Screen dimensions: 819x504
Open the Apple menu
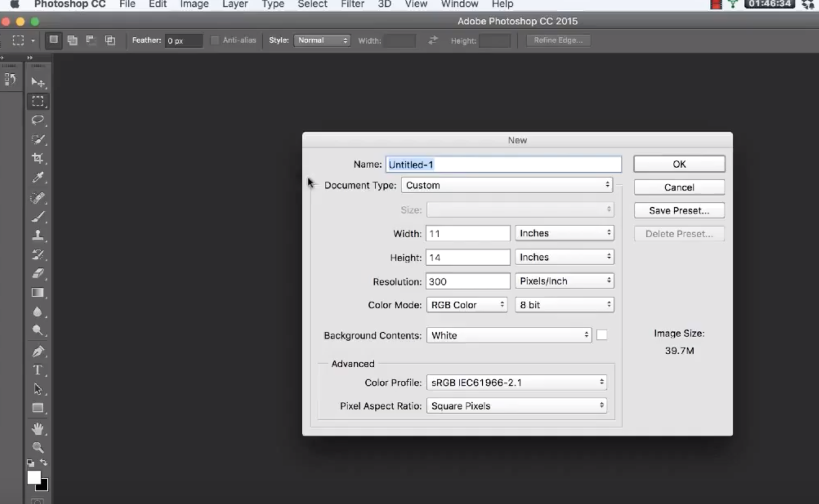[x=15, y=4]
